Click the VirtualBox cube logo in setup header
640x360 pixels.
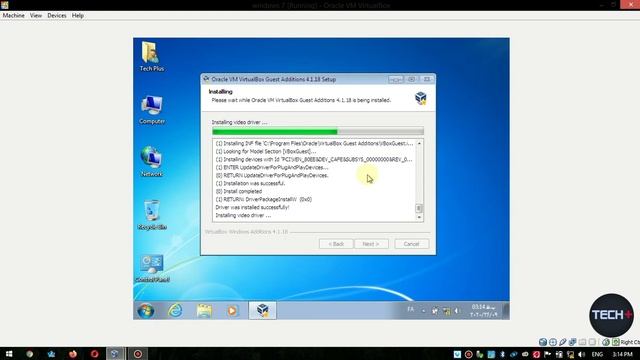tap(421, 98)
